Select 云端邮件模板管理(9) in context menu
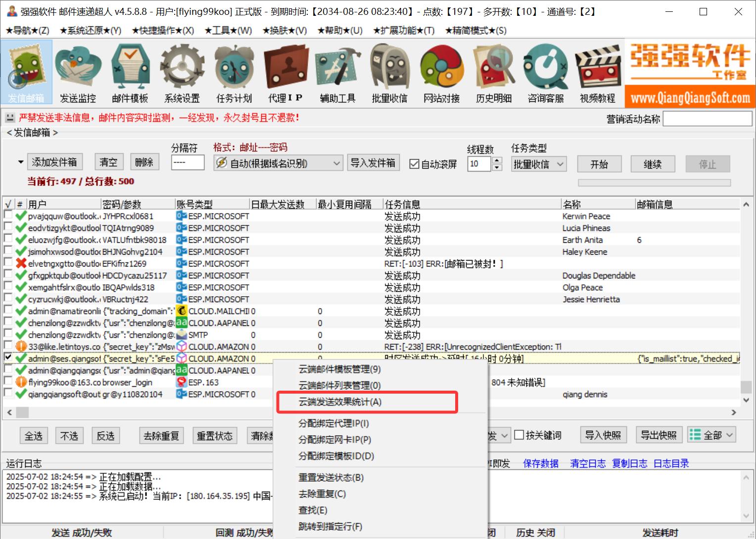Image resolution: width=756 pixels, height=539 pixels. point(339,369)
